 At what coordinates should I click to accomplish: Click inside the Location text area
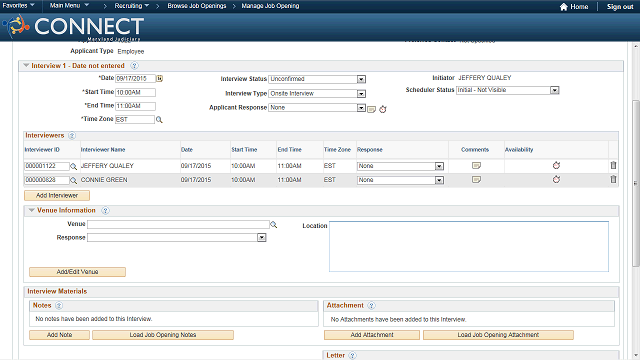[469, 247]
